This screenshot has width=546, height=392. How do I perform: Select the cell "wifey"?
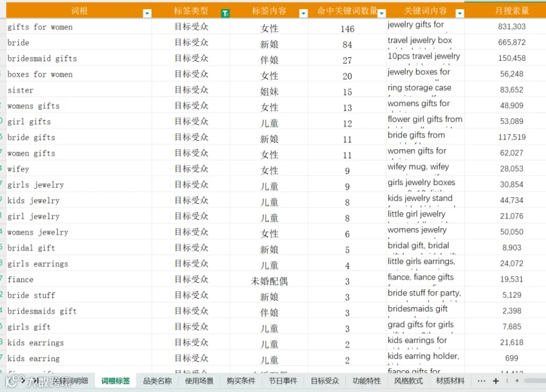click(79, 169)
